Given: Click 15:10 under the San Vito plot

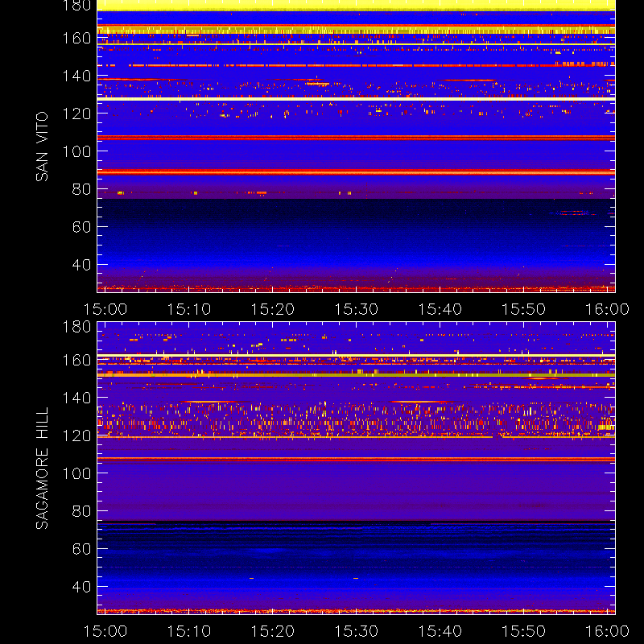Looking at the screenshot, I should pos(189,309).
